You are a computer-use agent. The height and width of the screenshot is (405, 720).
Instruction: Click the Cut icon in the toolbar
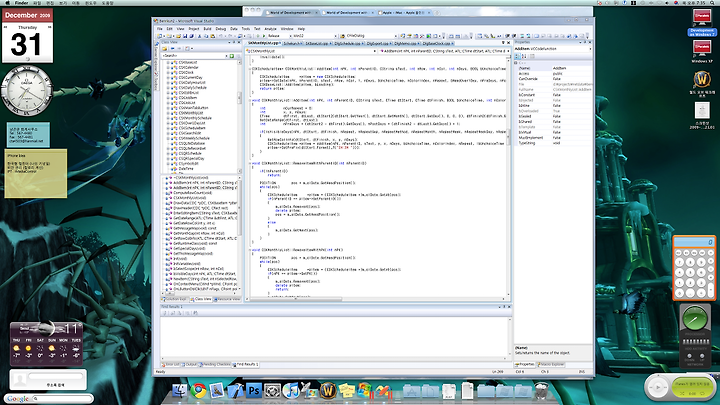199,36
